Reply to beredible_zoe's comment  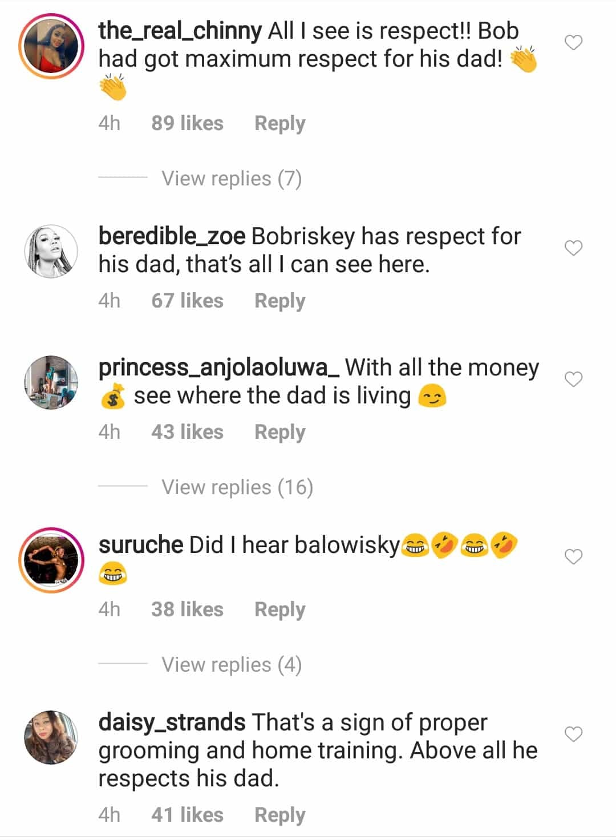279,301
